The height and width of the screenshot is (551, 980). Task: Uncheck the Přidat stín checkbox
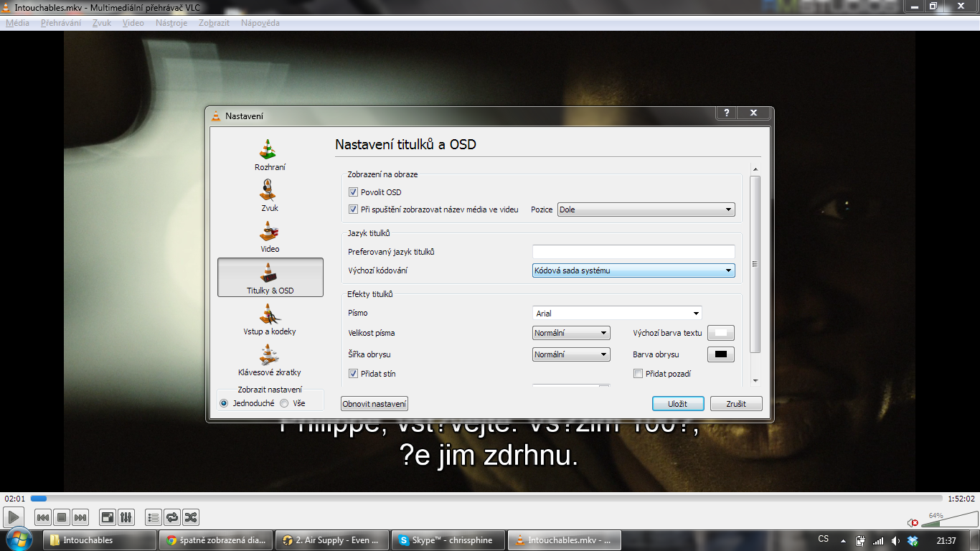click(x=353, y=374)
